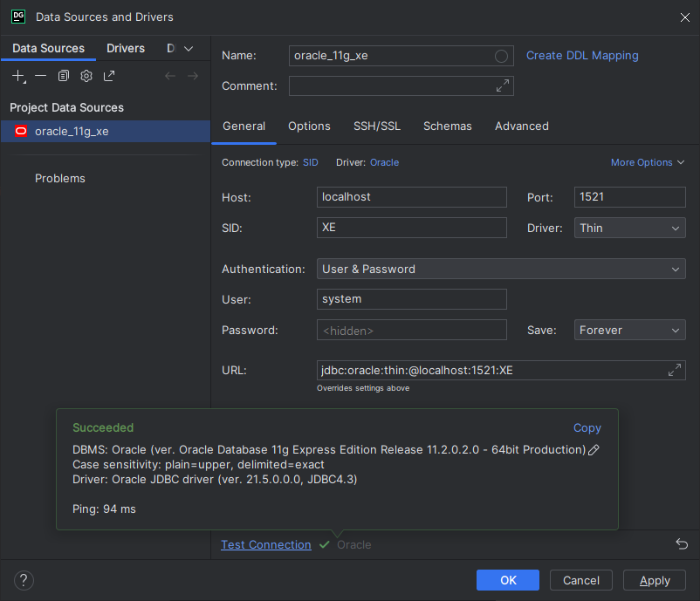Viewport: 700px width, 601px height.
Task: Click the revert changes arrow icon
Action: (x=682, y=544)
